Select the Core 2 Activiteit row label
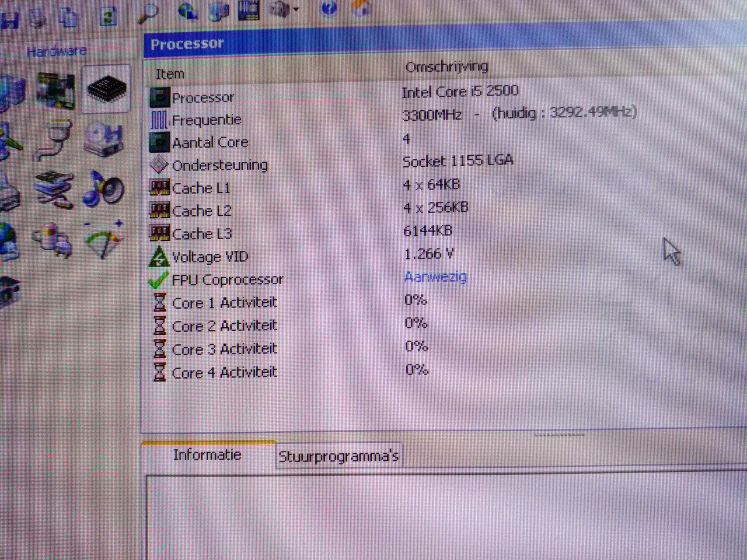Screen dimensions: 747x560 pyautogui.click(x=225, y=325)
